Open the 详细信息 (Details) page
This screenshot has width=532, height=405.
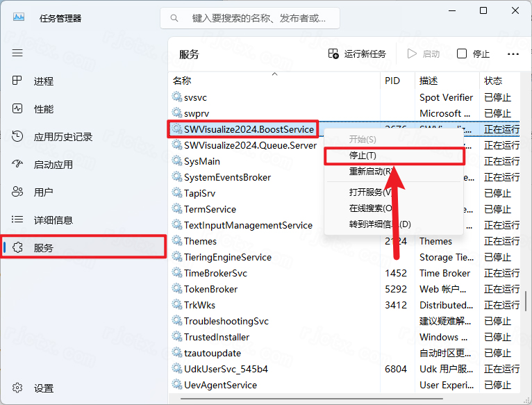(53, 220)
